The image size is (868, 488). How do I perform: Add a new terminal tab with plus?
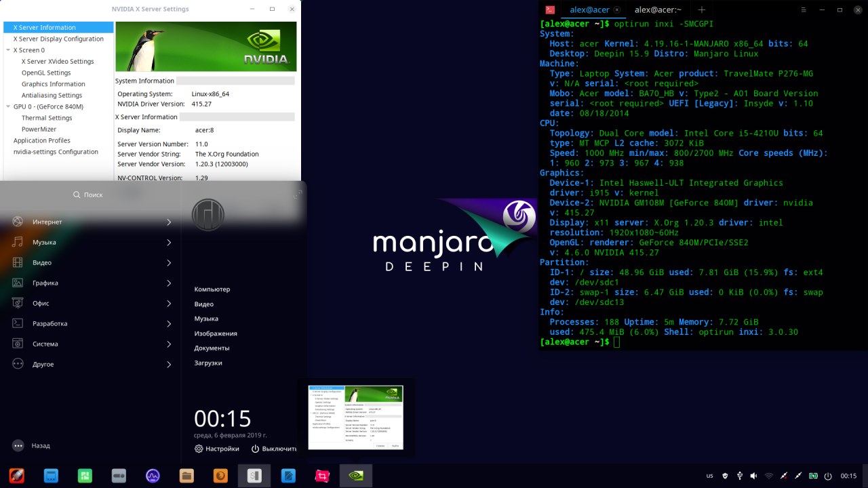pos(702,9)
